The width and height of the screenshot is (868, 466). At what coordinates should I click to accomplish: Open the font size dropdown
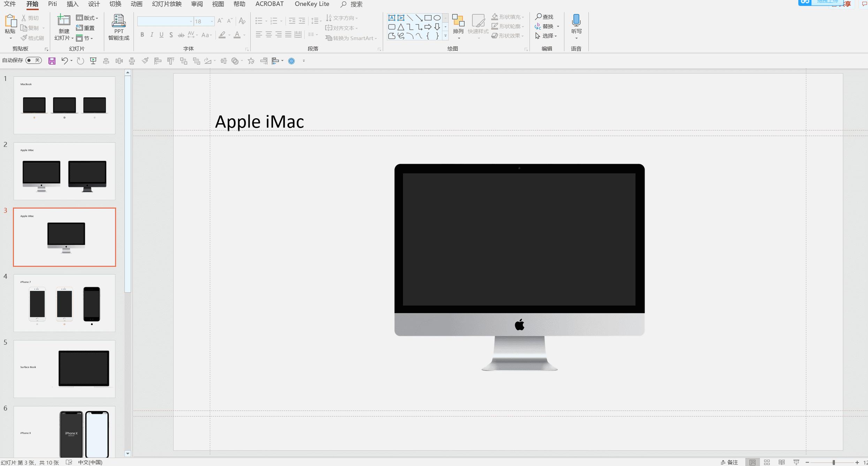click(212, 22)
